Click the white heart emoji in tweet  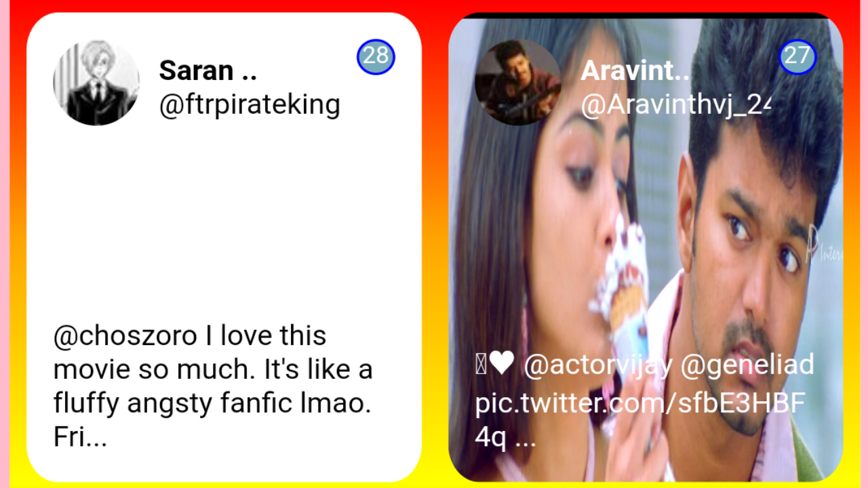pyautogui.click(x=502, y=366)
